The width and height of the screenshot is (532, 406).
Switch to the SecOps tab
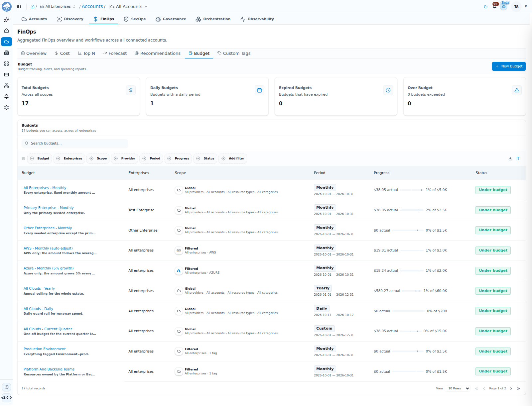135,19
